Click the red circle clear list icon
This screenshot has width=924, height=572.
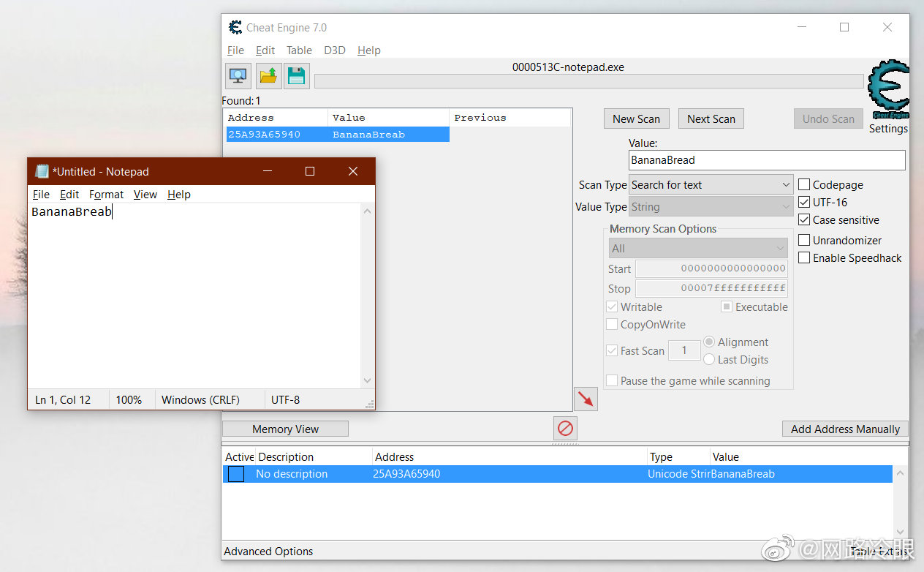[x=565, y=428]
